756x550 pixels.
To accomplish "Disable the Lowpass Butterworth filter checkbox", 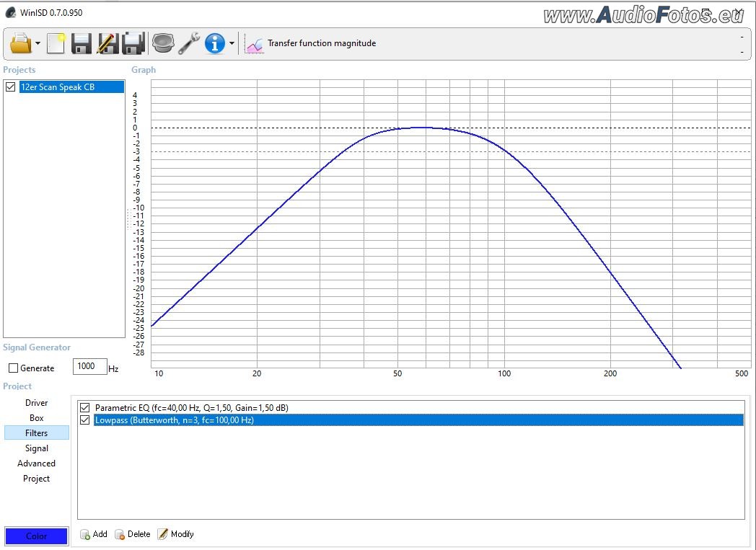I will pyautogui.click(x=85, y=420).
